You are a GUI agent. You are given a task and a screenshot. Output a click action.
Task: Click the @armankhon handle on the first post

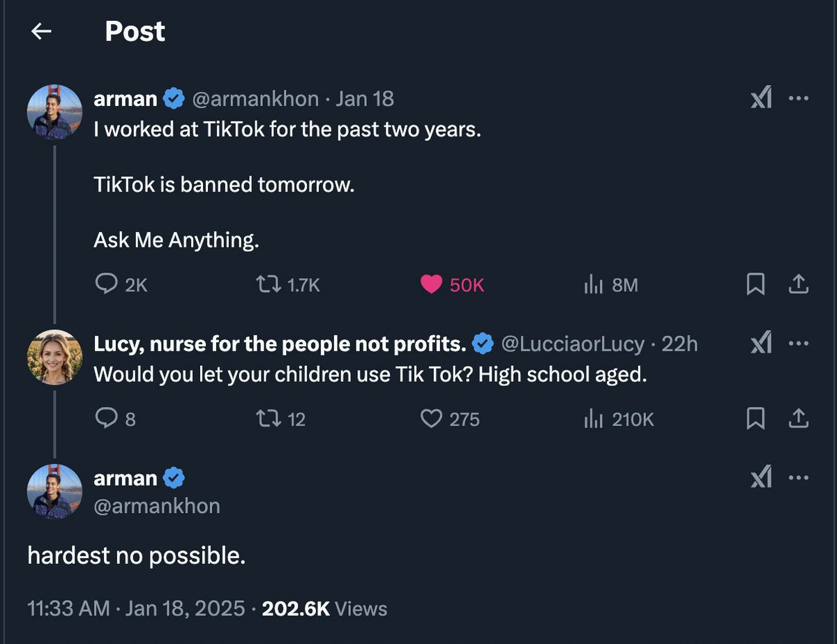[257, 99]
